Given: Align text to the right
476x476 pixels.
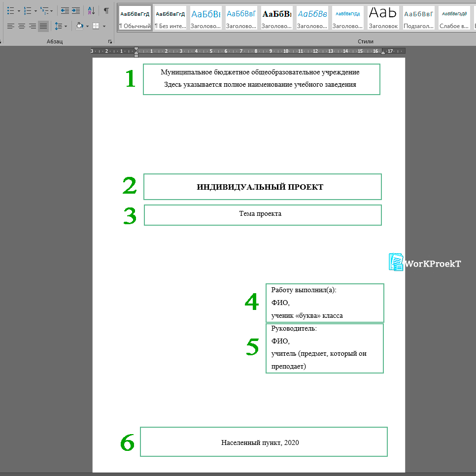Looking at the screenshot, I should 33,26.
